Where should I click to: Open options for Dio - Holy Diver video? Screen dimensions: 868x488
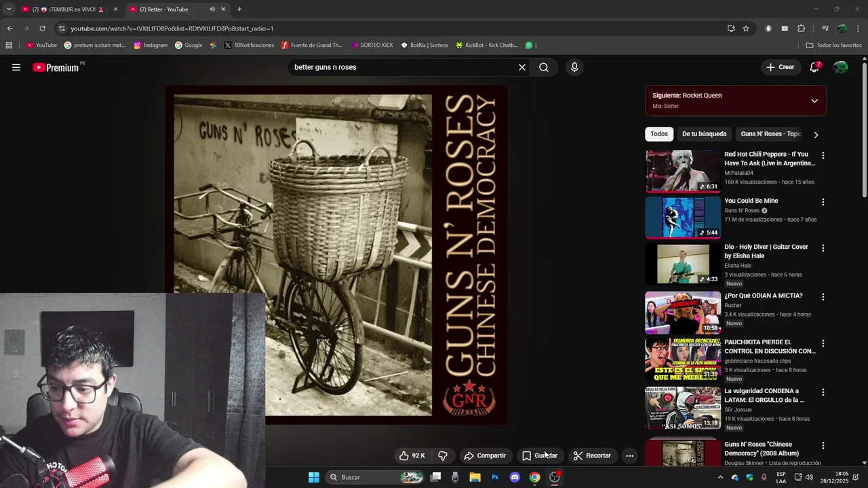click(x=823, y=248)
